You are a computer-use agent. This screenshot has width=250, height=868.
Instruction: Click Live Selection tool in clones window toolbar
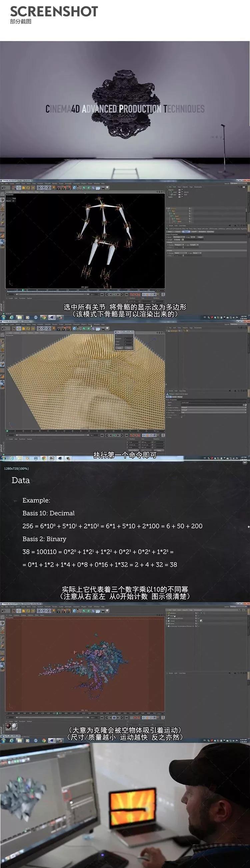(x=14, y=611)
